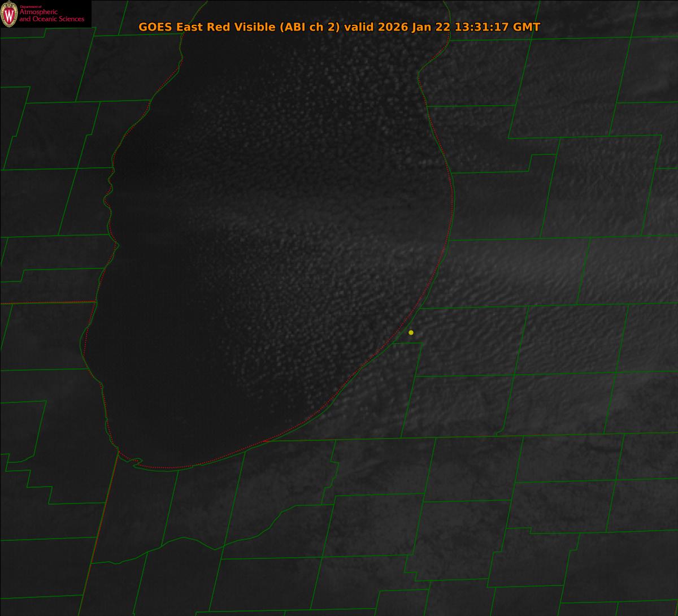Click the yellow dot location marker
The image size is (678, 616).
(411, 332)
